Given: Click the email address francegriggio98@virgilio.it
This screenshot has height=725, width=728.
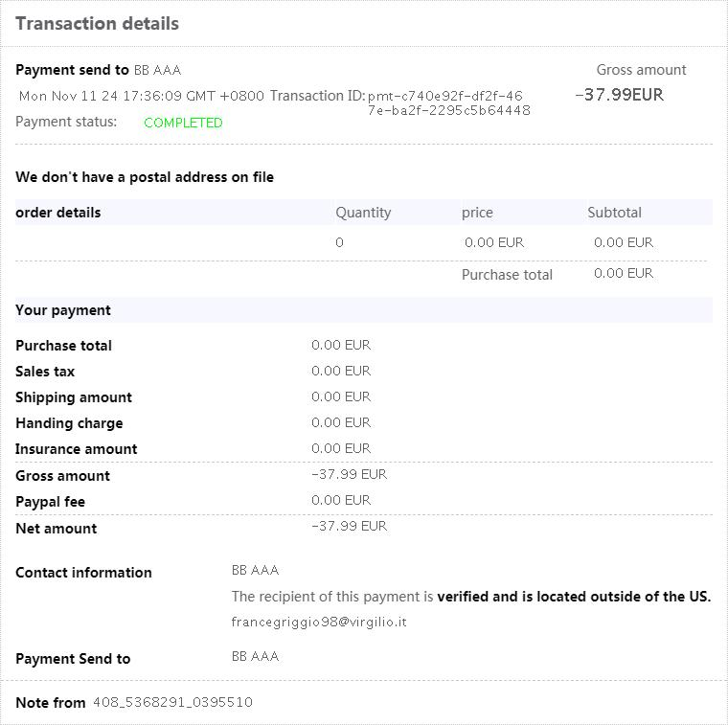Looking at the screenshot, I should pos(319,622).
